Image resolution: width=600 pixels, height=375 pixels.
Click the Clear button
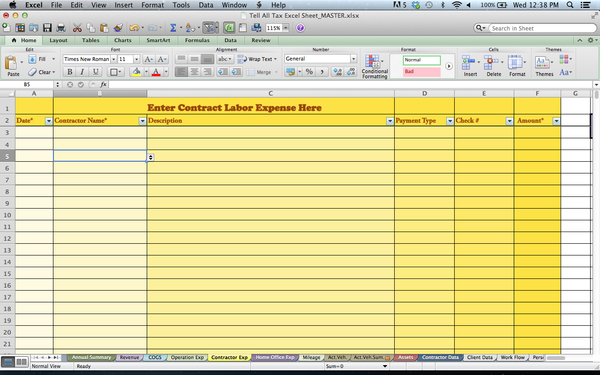(x=42, y=72)
